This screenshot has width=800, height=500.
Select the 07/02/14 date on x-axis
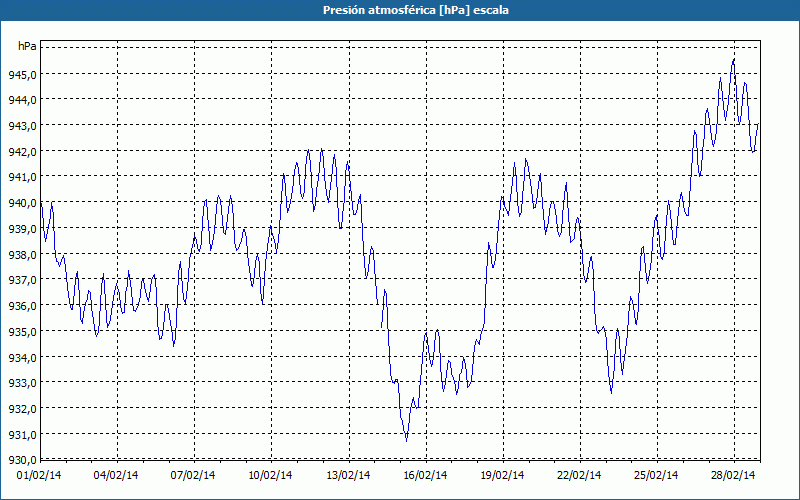pos(193,476)
